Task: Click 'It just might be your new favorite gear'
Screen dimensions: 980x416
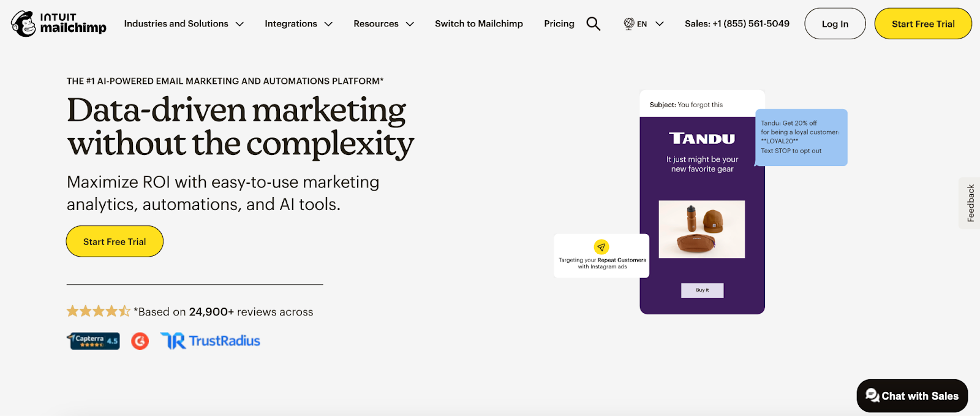Action: 702,164
